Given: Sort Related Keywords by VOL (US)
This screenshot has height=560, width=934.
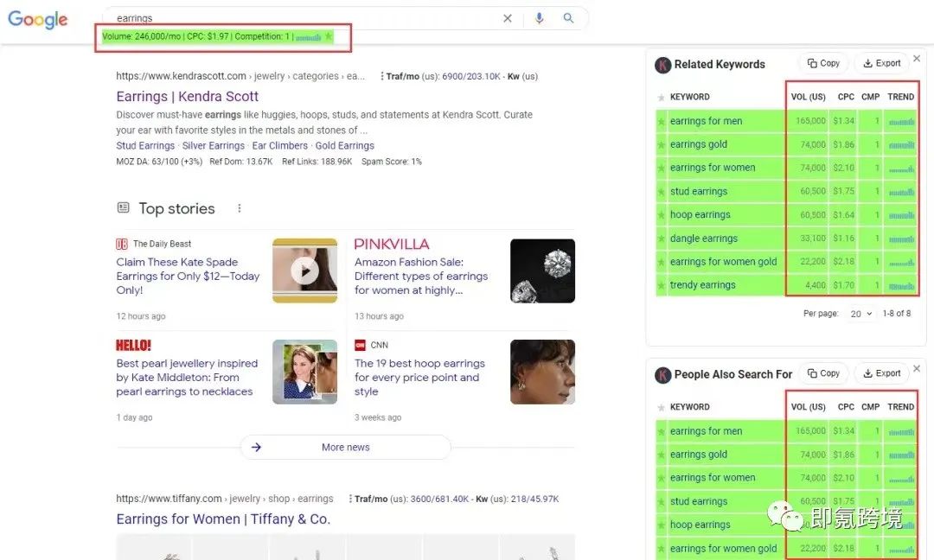Looking at the screenshot, I should pos(808,97).
